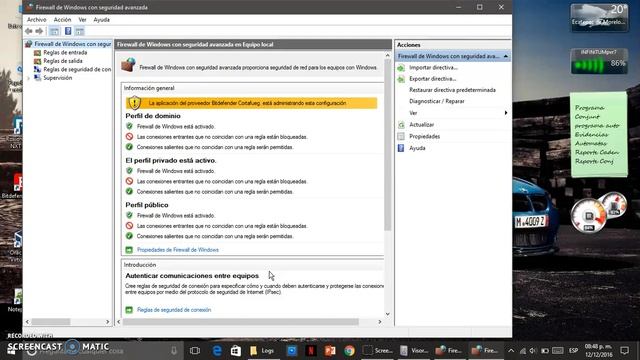Image resolution: width=640 pixels, height=360 pixels.
Task: Open the Ayuda menu
Action: (x=101, y=20)
